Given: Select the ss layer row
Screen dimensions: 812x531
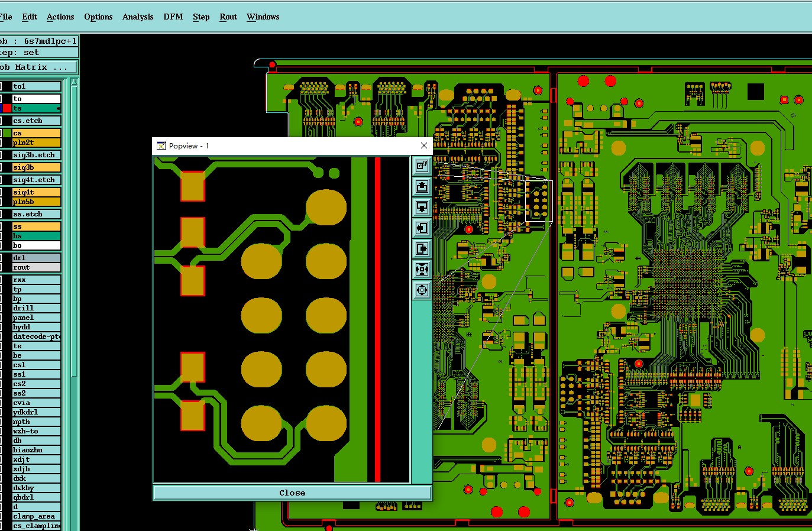Looking at the screenshot, I should (x=36, y=226).
